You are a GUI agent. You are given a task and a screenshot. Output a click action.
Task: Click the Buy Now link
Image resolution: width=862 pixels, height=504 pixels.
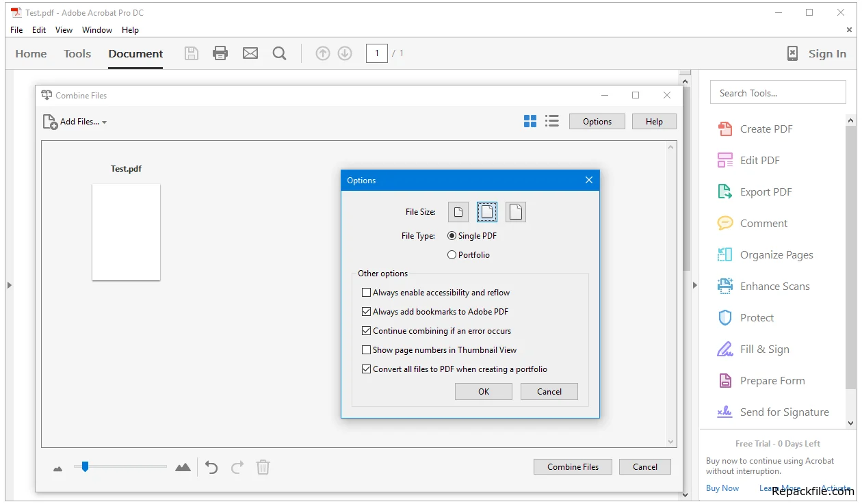pyautogui.click(x=722, y=488)
